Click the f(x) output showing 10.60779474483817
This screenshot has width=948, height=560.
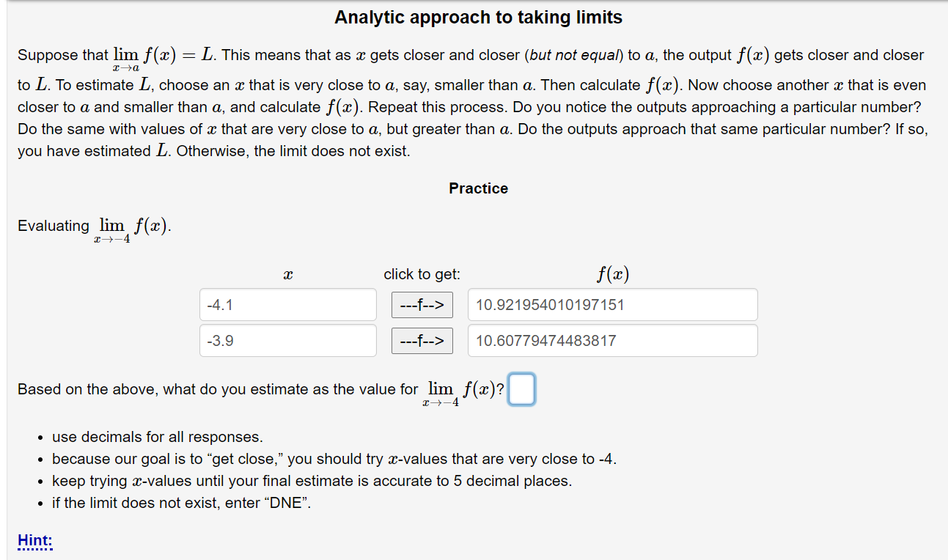pyautogui.click(x=612, y=340)
